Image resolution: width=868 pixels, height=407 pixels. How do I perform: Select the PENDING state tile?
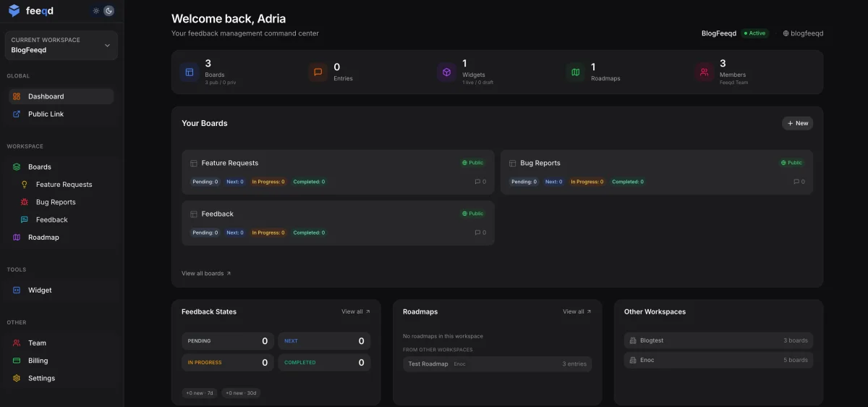point(228,341)
